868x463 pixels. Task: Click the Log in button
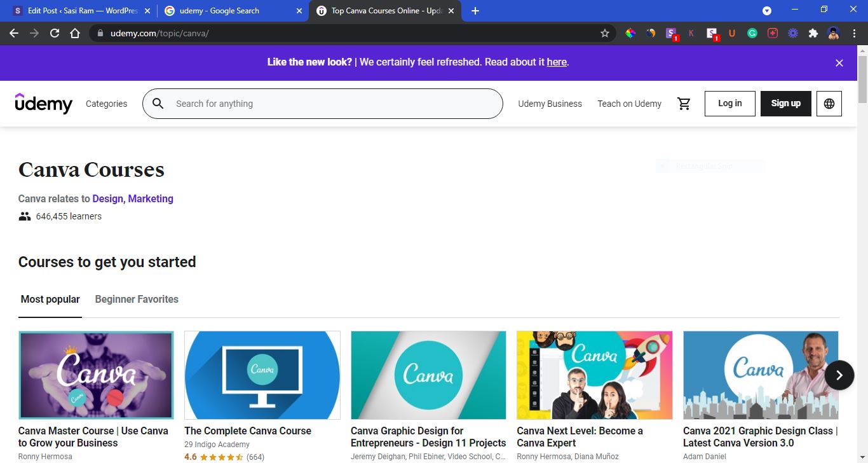[730, 104]
